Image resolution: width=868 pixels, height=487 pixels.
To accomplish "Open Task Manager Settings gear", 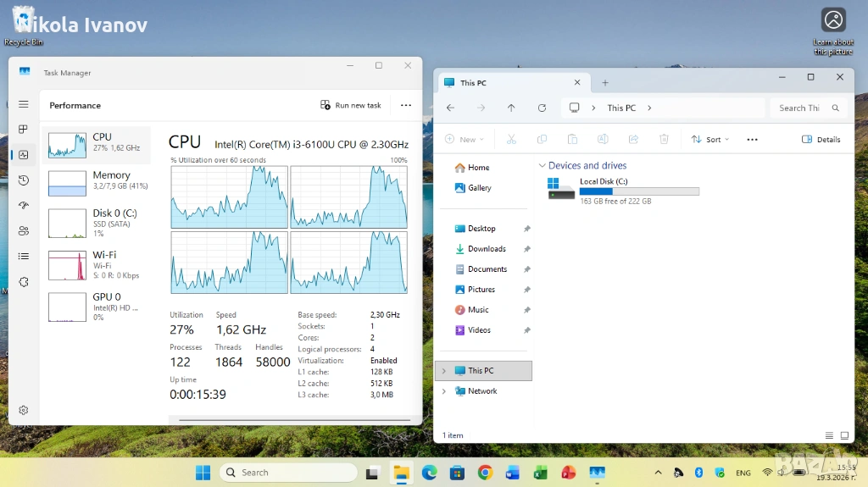I will [x=24, y=410].
